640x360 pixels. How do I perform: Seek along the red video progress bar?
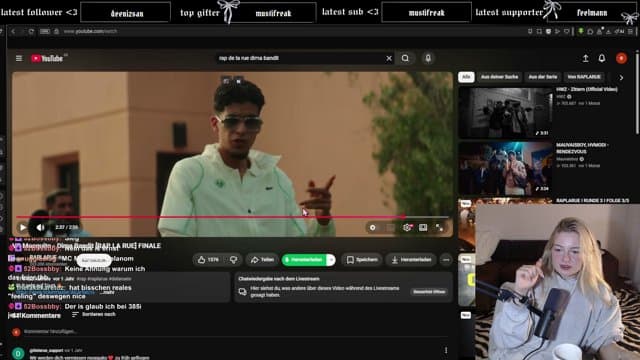click(233, 217)
